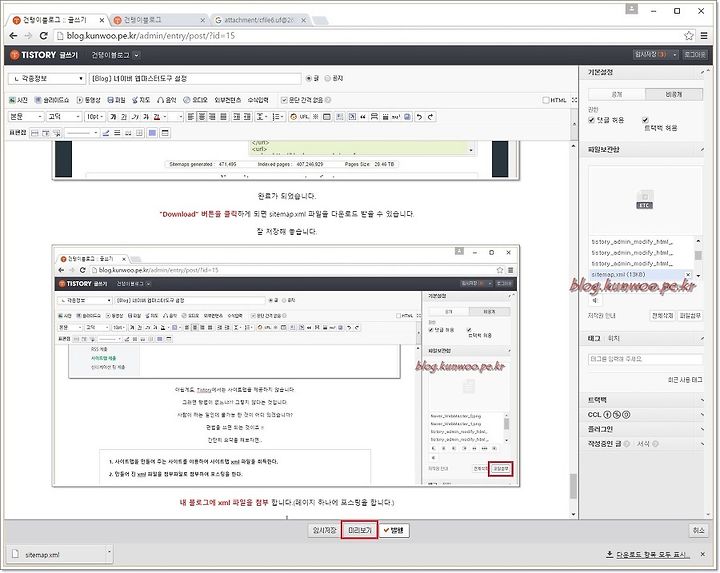This screenshot has width=720, height=573.
Task: Insert a blockquote with the quote icon
Action: (x=363, y=117)
